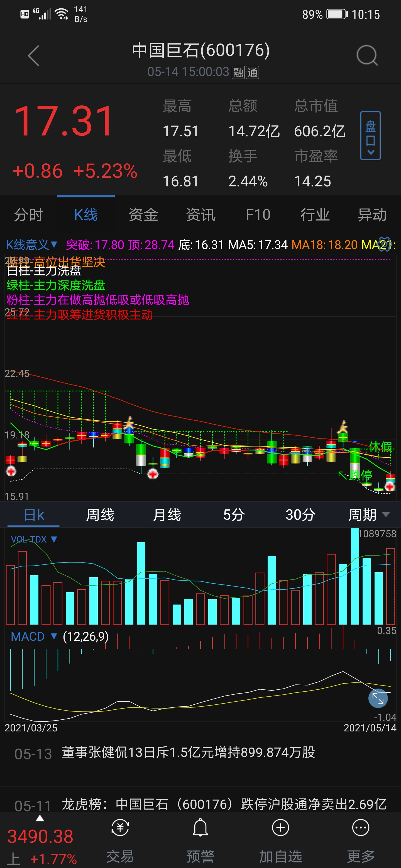The width and height of the screenshot is (401, 868).
Task: Open the 异动 tab
Action: tap(372, 215)
